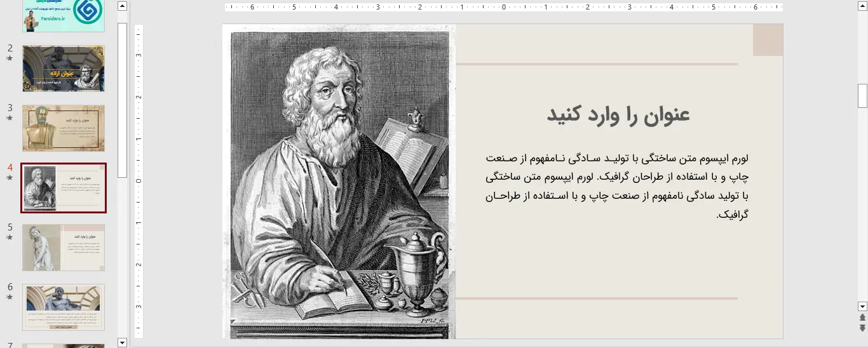The width and height of the screenshot is (868, 348).
Task: Select slide 5 thumbnail with marble statue
Action: pyautogui.click(x=64, y=248)
